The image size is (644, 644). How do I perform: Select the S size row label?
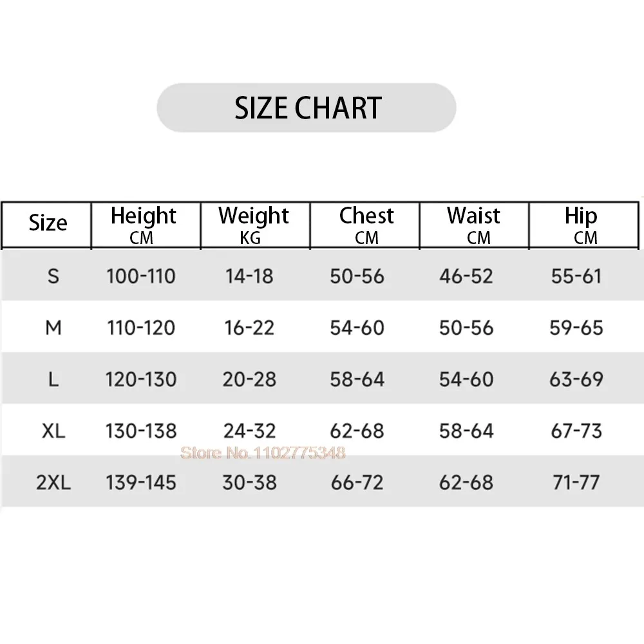click(53, 276)
